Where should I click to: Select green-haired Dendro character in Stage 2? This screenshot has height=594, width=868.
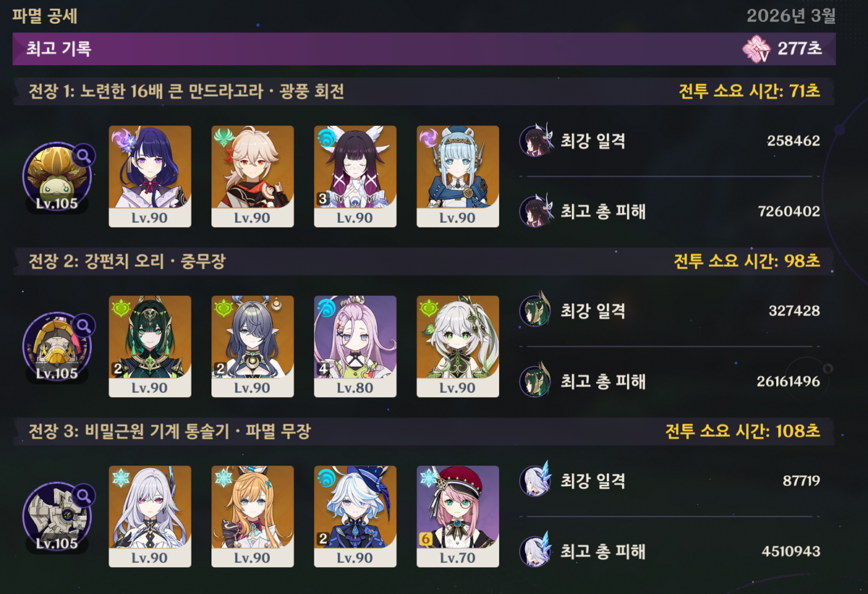point(150,347)
